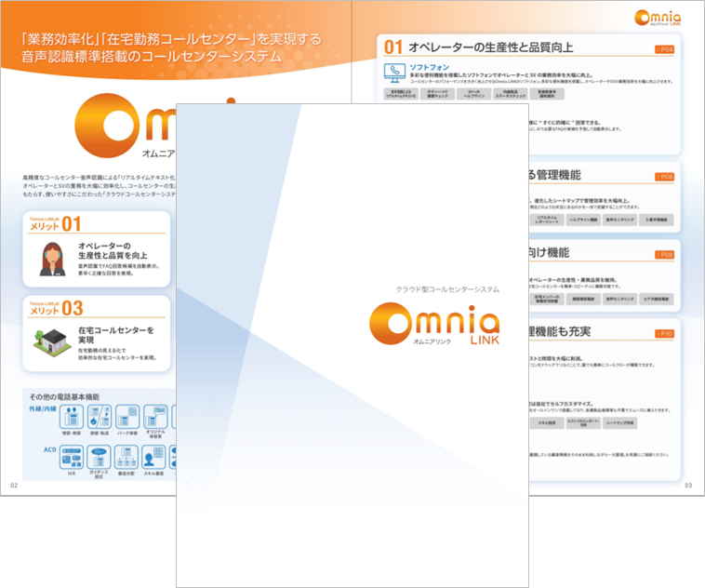
Task: Click the 保留・転送 split phone icon
Action: [100, 417]
